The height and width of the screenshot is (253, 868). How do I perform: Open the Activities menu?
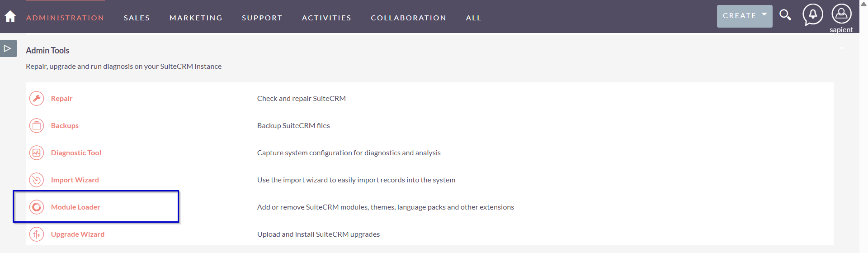point(326,18)
